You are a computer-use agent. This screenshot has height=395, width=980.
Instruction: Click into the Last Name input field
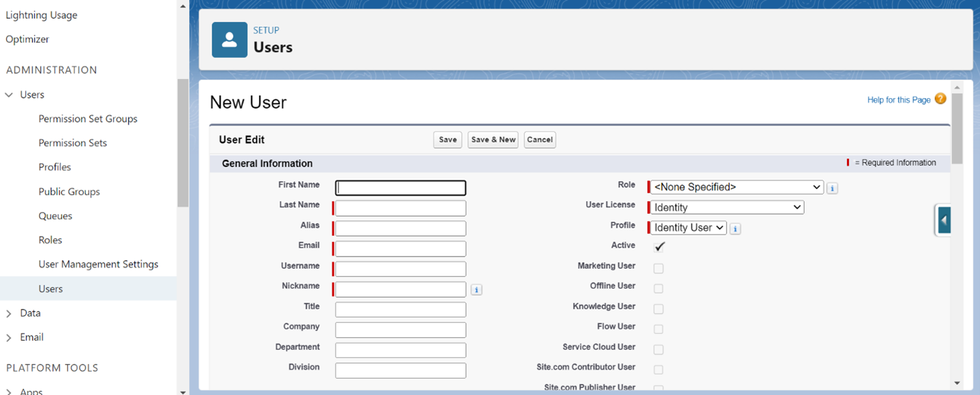click(400, 208)
